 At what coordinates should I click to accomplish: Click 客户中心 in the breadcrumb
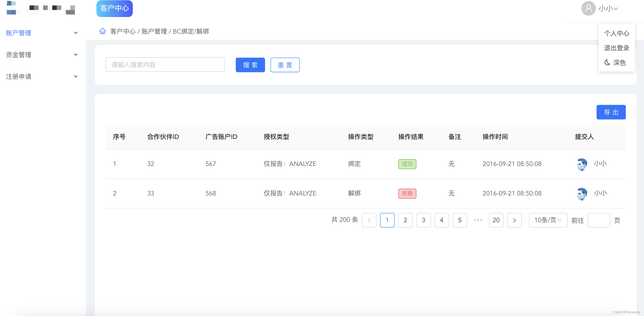(123, 32)
